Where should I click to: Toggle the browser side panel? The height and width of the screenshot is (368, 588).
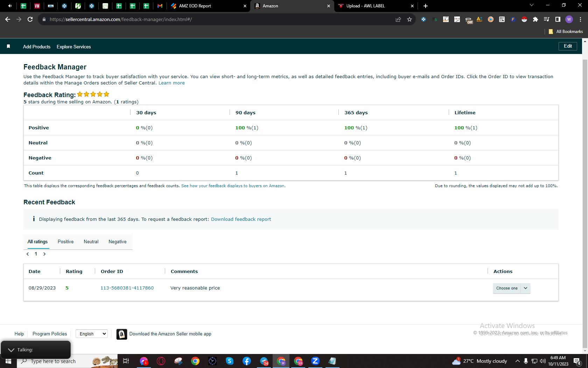[558, 19]
